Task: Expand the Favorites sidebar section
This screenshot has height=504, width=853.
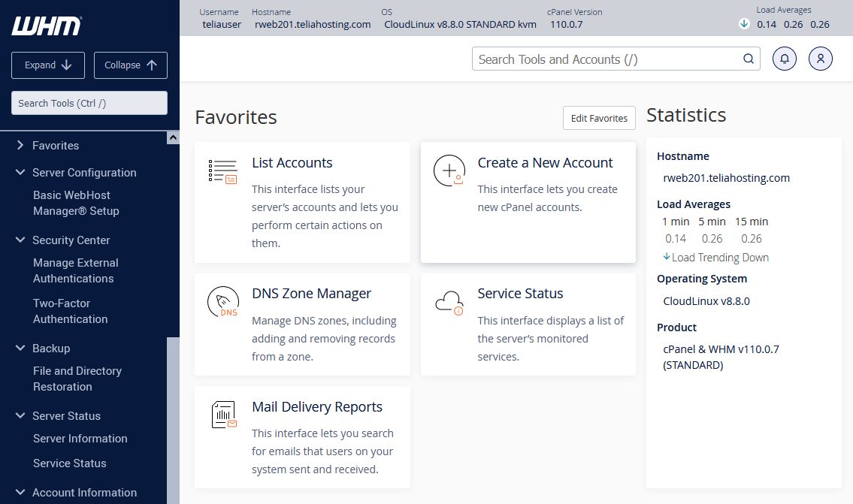Action: (x=20, y=145)
